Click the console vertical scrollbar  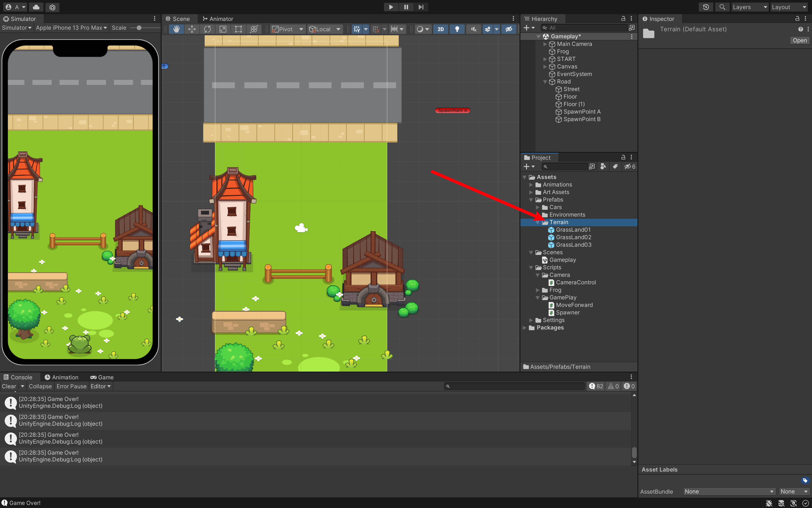point(634,452)
